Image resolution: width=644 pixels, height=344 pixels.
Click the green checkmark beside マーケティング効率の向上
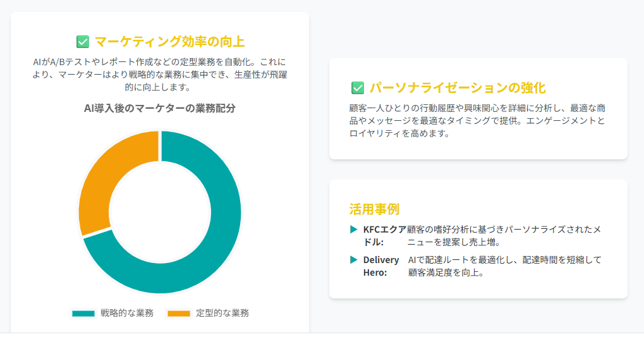click(x=83, y=42)
